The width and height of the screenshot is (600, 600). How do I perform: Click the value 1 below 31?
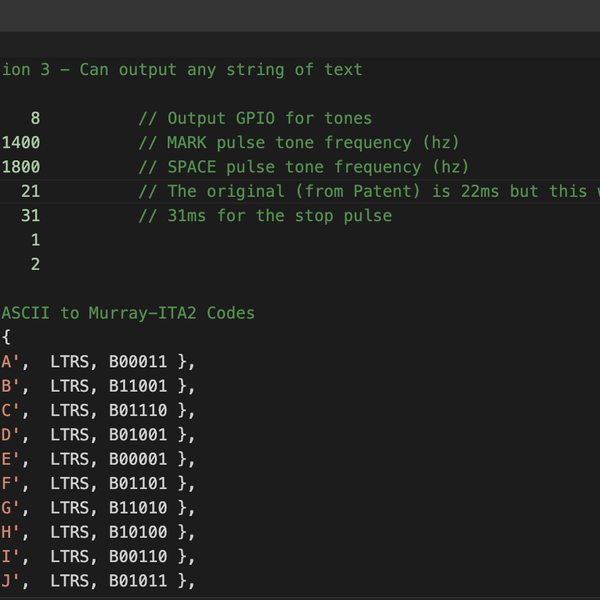click(x=36, y=240)
